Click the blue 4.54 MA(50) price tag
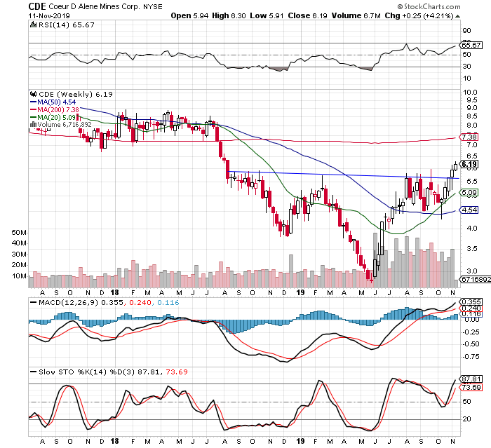The image size is (491, 448). point(469,210)
